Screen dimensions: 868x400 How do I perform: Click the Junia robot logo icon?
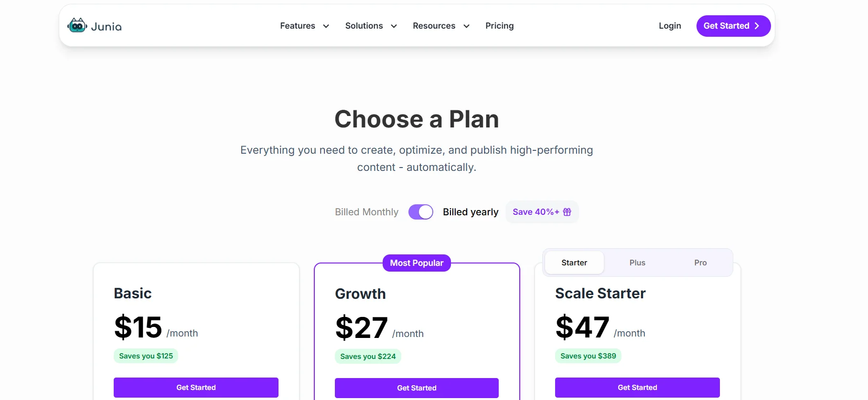click(x=77, y=25)
